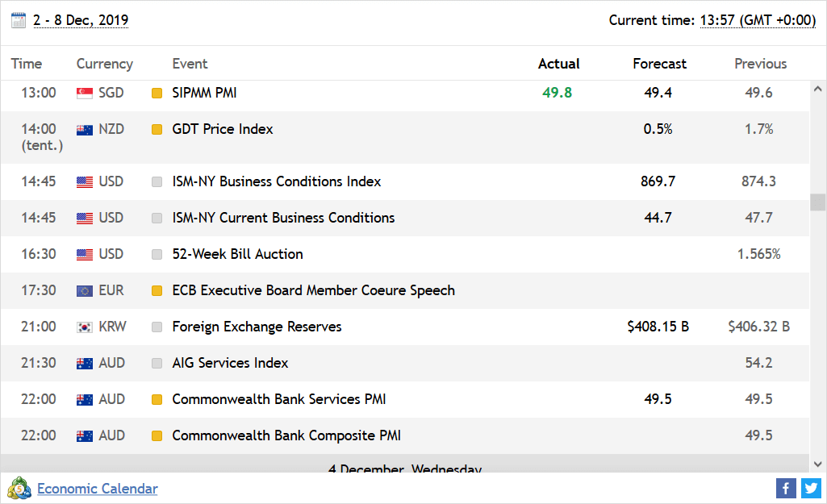
Task: Expand the Foreign Exchange Reserves event row
Action: [257, 327]
